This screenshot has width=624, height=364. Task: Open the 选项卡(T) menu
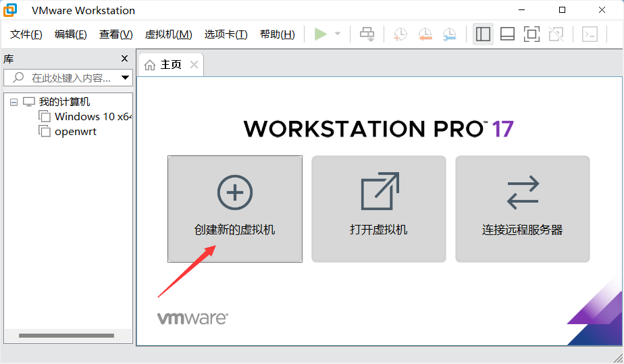click(226, 34)
